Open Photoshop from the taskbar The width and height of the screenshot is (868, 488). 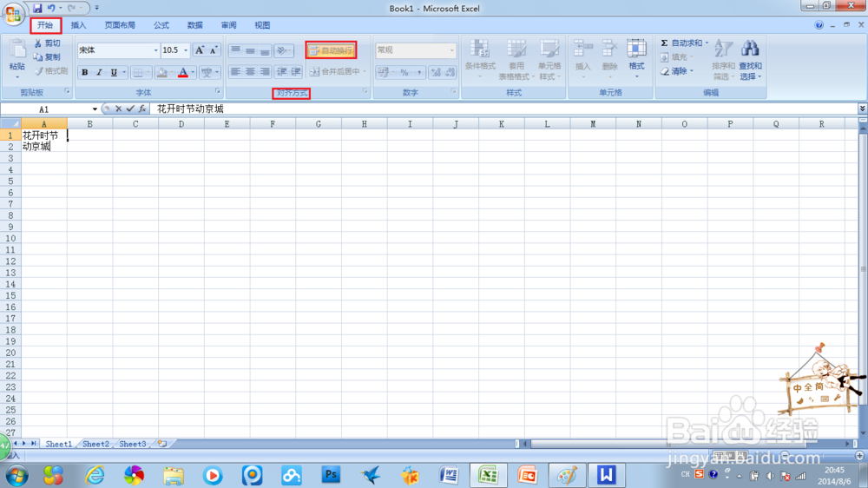coord(331,475)
